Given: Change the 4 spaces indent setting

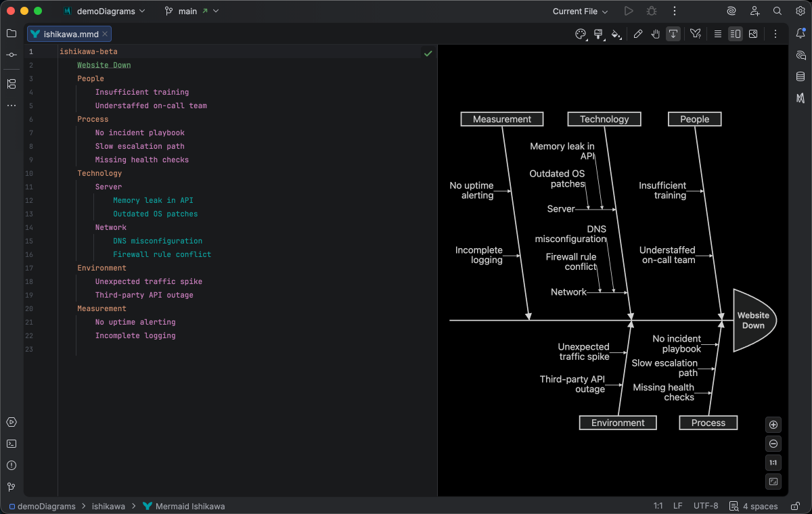Looking at the screenshot, I should coord(753,506).
